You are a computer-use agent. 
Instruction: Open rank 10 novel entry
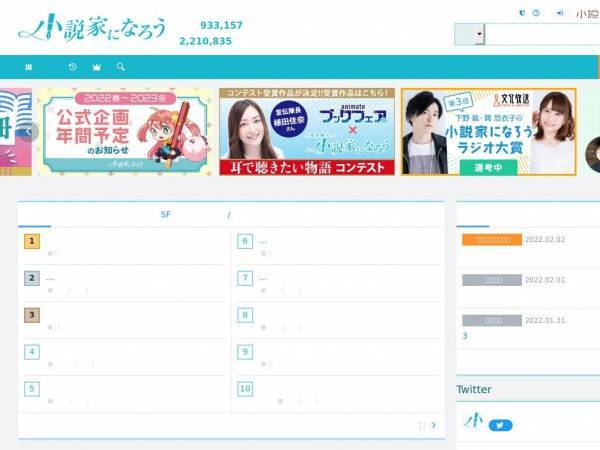pos(338,394)
